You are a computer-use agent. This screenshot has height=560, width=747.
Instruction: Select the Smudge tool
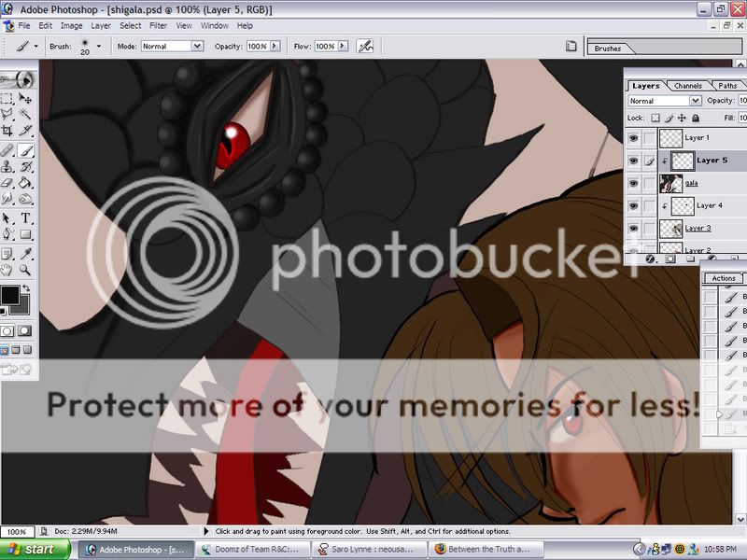(x=7, y=198)
